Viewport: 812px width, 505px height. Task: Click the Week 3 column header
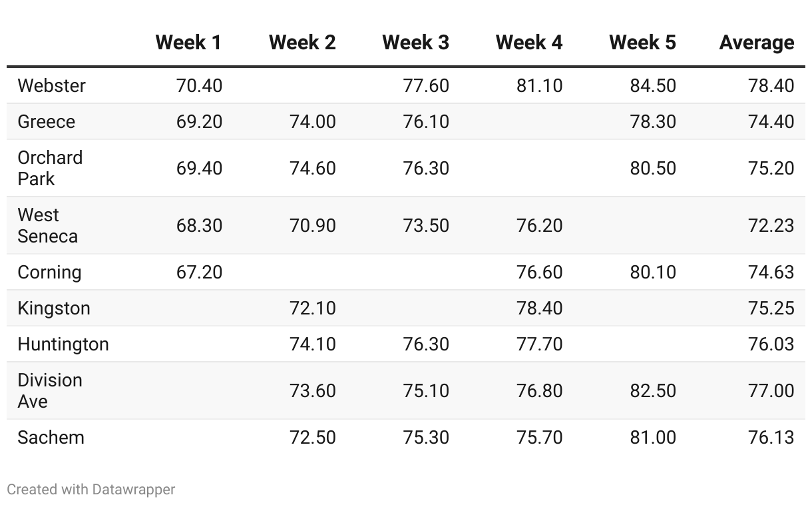point(415,43)
